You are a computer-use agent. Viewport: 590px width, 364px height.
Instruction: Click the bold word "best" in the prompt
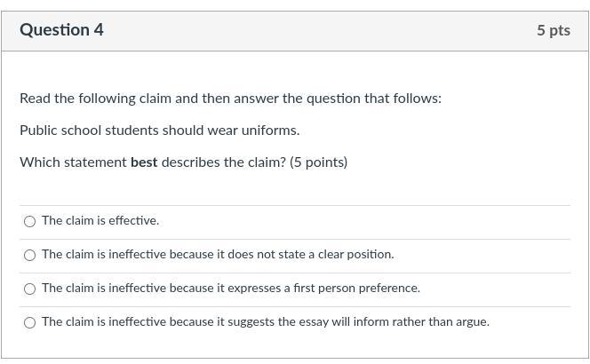pos(144,162)
